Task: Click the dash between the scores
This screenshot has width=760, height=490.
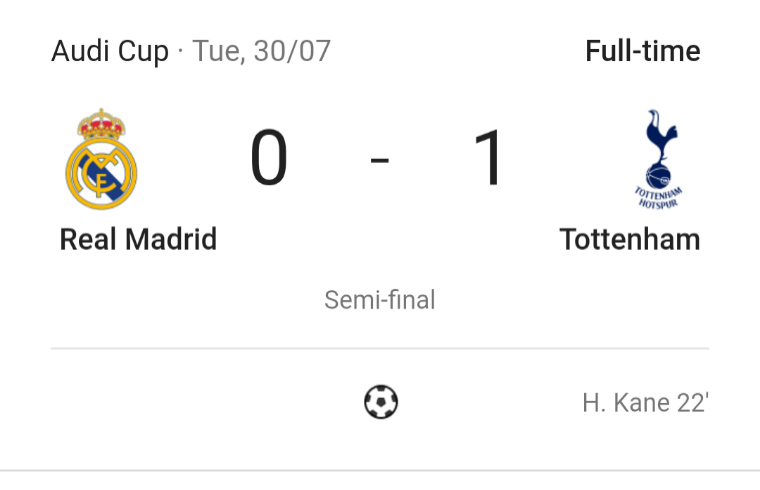Action: [x=380, y=160]
